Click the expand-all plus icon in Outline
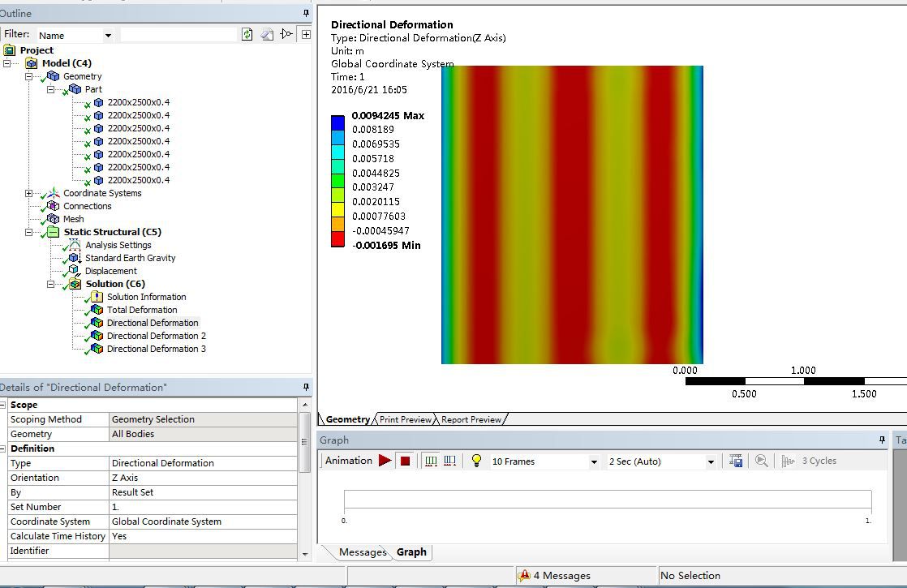This screenshot has width=907, height=588. coord(306,34)
